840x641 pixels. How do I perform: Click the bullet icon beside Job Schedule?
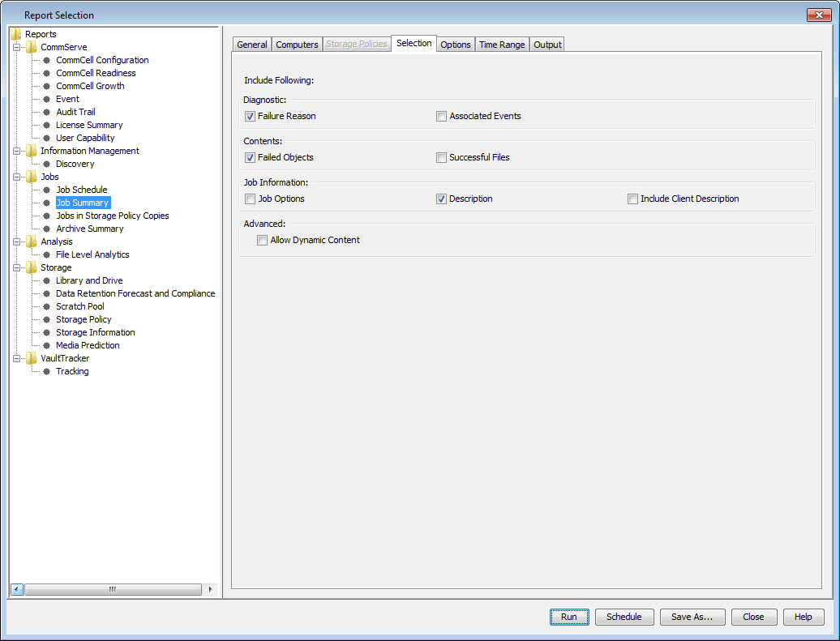tap(46, 190)
